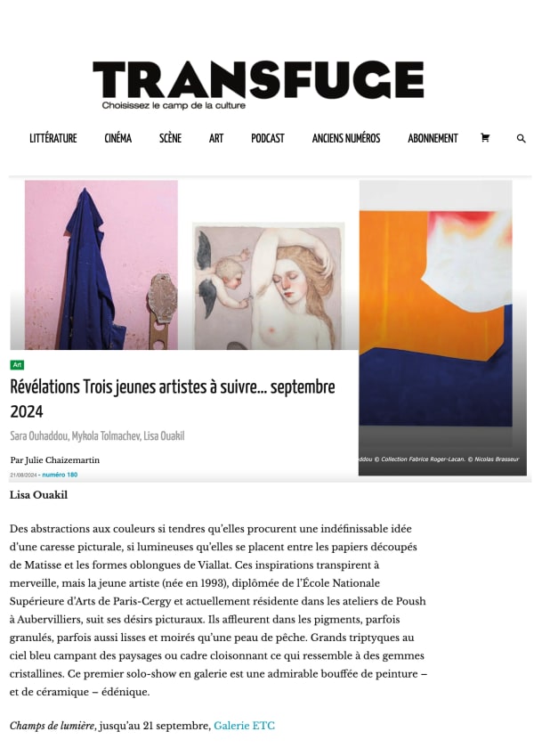Click the Transfuge logo
Viewport: 534px width, 756px height.
(x=258, y=85)
